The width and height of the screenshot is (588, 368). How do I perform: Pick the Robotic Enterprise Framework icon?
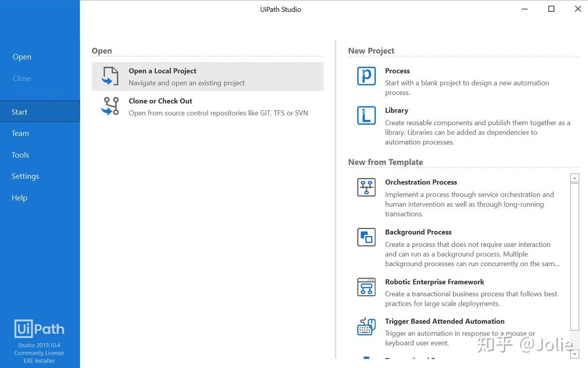click(x=366, y=287)
